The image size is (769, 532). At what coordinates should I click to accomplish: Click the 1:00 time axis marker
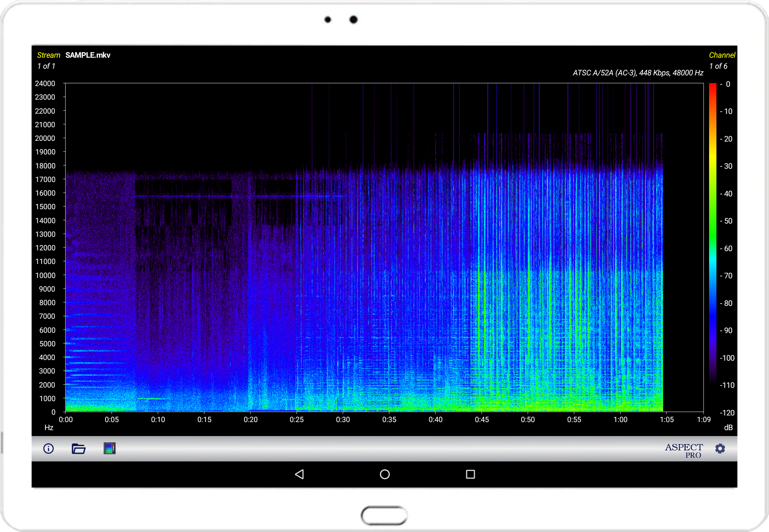(620, 419)
